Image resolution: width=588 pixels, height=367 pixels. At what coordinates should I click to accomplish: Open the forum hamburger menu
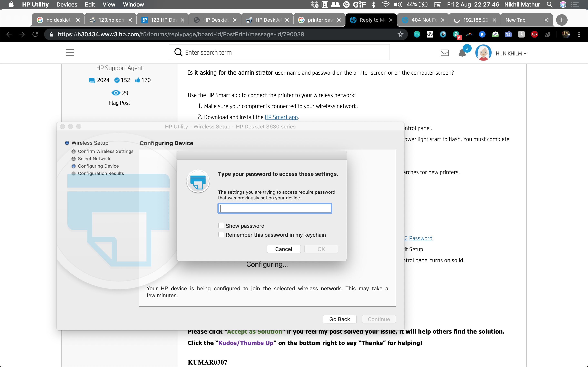[x=70, y=52]
